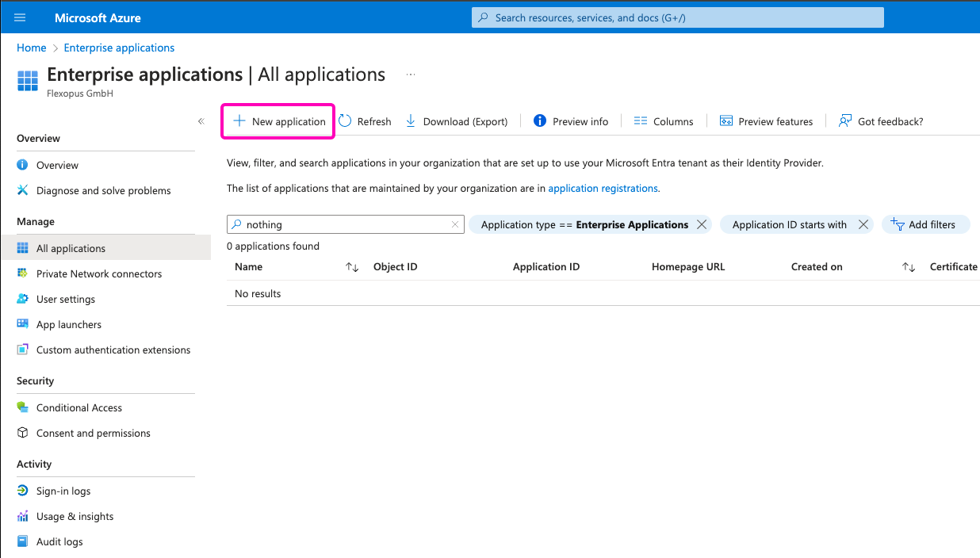980x558 pixels.
Task: Remove Application ID starts with filter
Action: [x=863, y=225]
